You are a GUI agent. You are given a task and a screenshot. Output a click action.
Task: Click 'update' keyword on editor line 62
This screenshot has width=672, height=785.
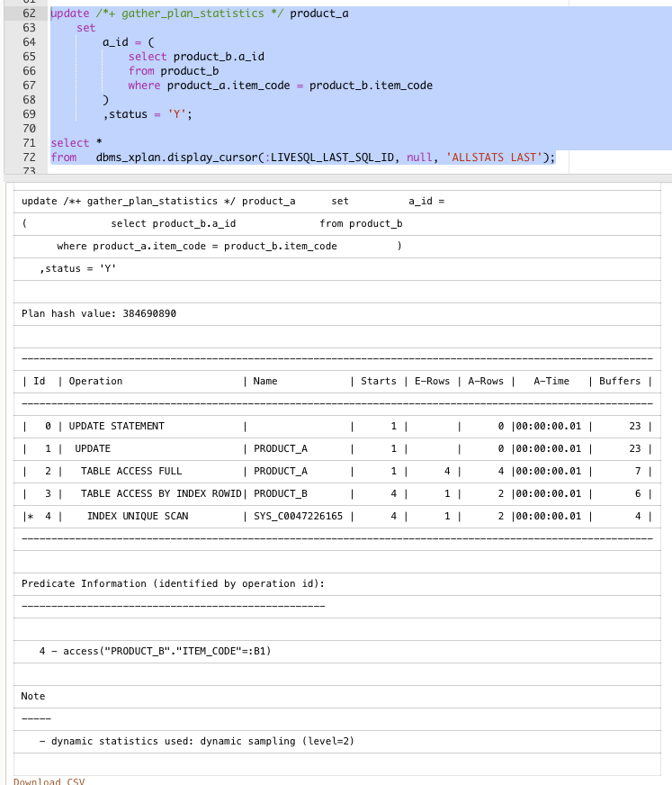point(70,14)
